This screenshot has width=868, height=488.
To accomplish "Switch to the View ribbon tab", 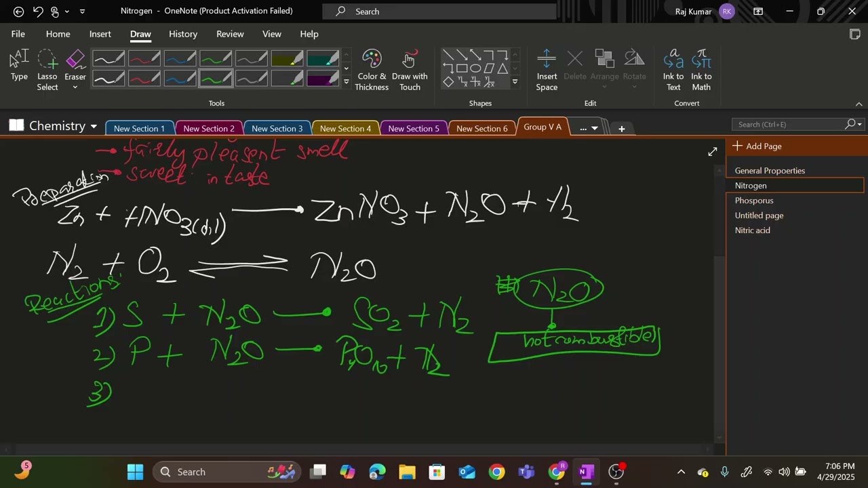I will tap(271, 34).
